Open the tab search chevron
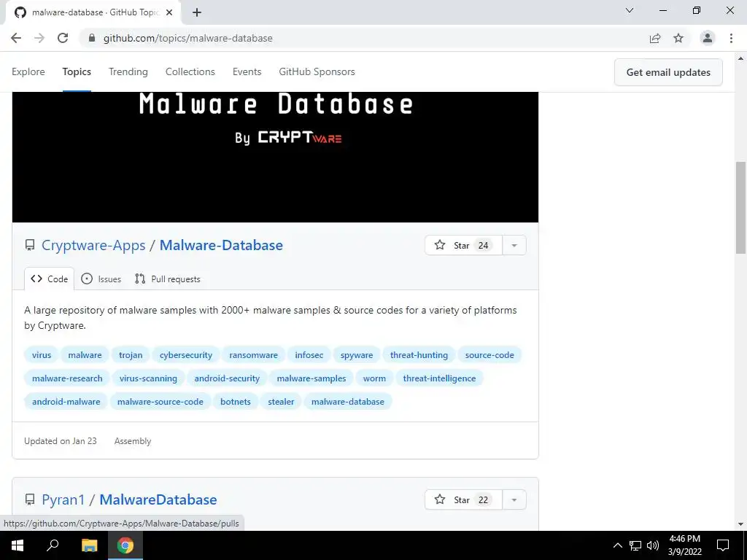The image size is (747, 560). tap(630, 10)
